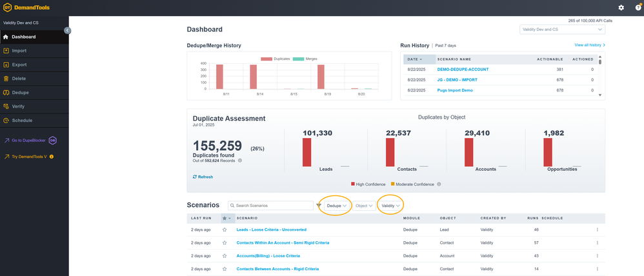Image resolution: width=644 pixels, height=276 pixels.
Task: Click the Dedupe icon in the sidebar
Action: click(6, 93)
